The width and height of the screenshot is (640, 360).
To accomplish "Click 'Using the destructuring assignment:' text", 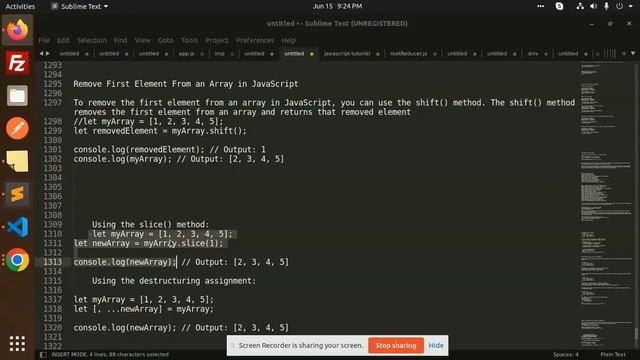I will (x=174, y=281).
